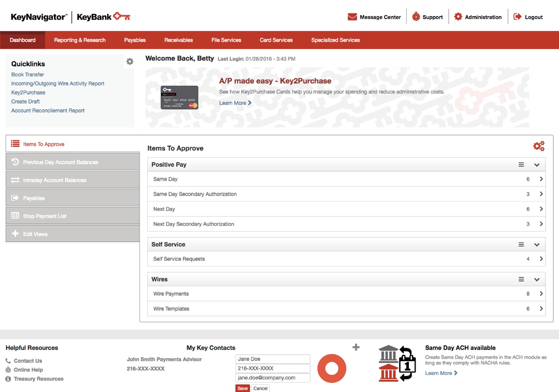The width and height of the screenshot is (559, 392).
Task: Click the Create Draft quicklink
Action: pyautogui.click(x=25, y=101)
